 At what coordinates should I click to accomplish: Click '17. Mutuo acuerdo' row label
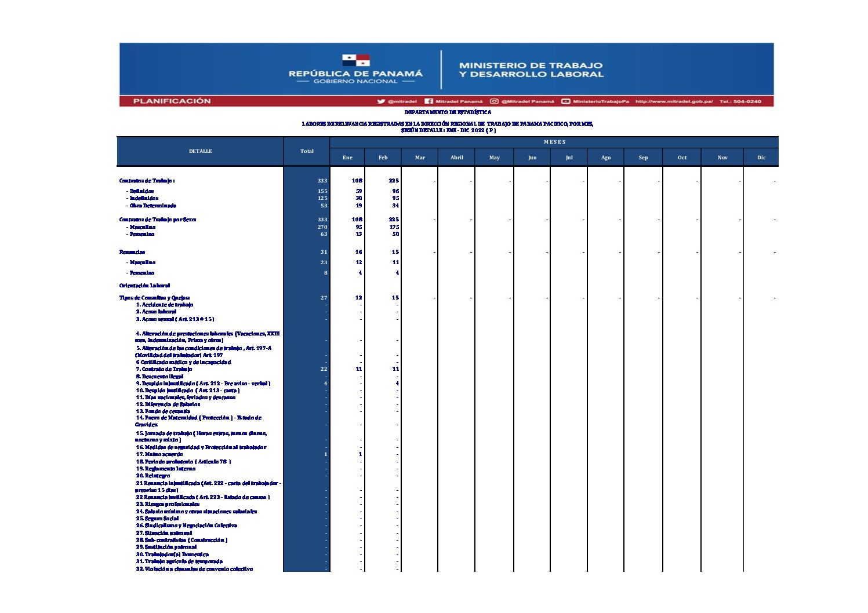click(x=159, y=454)
